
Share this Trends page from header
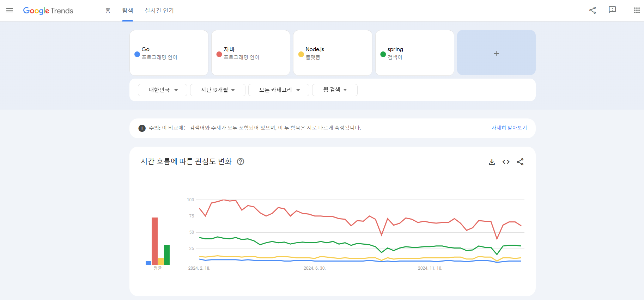pos(593,10)
